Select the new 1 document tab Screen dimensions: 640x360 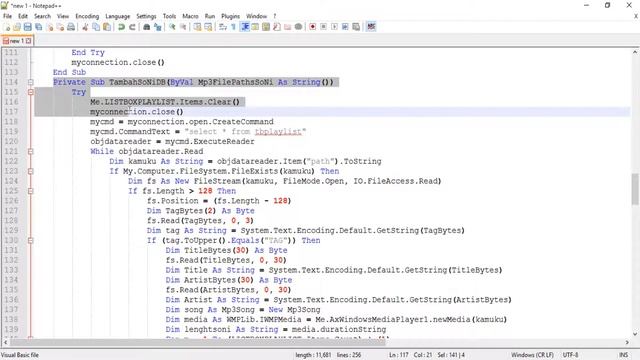pyautogui.click(x=16, y=41)
